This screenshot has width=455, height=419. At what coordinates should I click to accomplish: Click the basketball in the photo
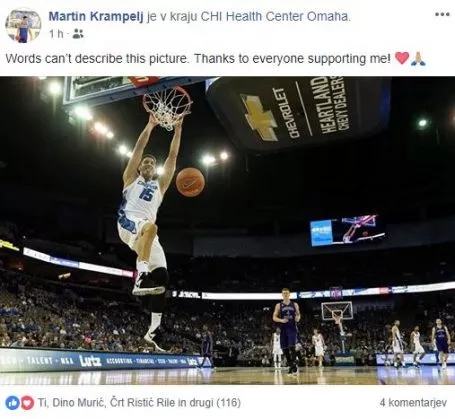(x=190, y=182)
